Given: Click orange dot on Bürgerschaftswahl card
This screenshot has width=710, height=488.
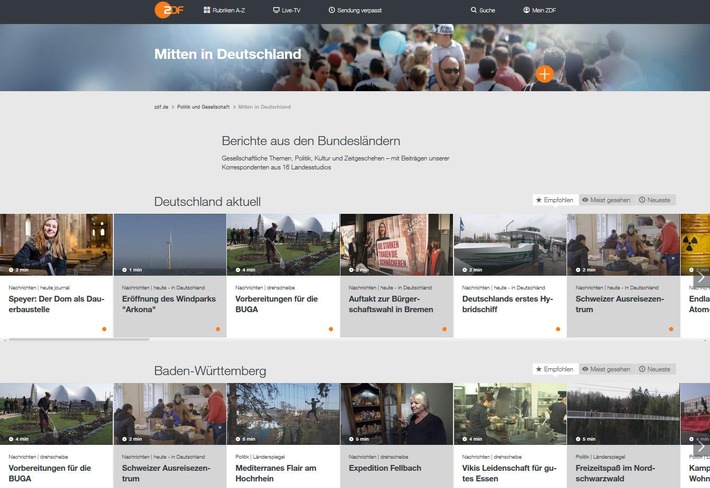Looking at the screenshot, I should point(445,329).
